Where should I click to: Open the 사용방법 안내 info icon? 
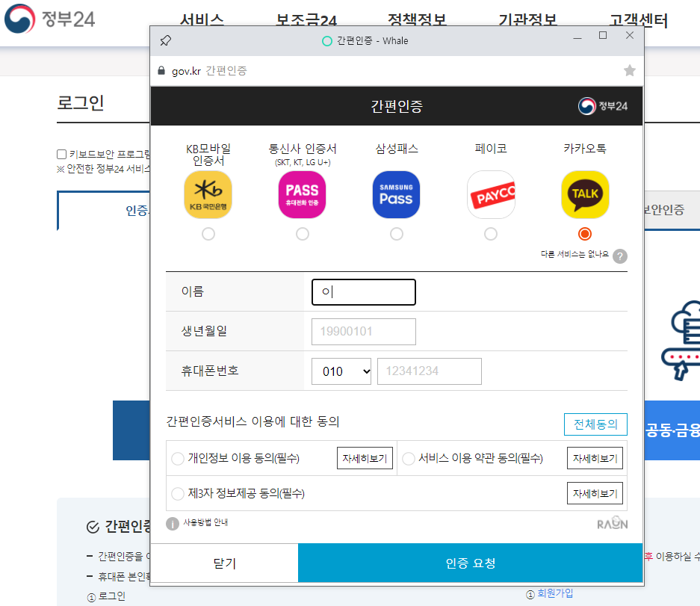[x=173, y=523]
